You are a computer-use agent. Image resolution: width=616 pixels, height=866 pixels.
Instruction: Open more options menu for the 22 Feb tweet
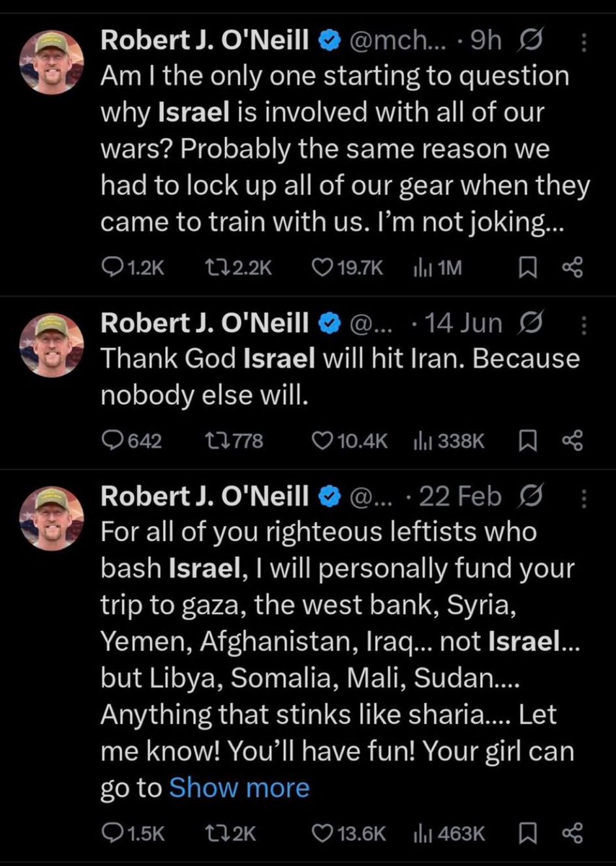pos(584,499)
